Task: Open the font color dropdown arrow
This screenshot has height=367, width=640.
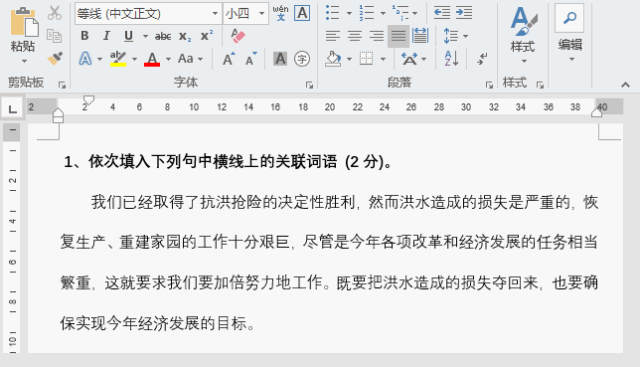Action: (168, 59)
